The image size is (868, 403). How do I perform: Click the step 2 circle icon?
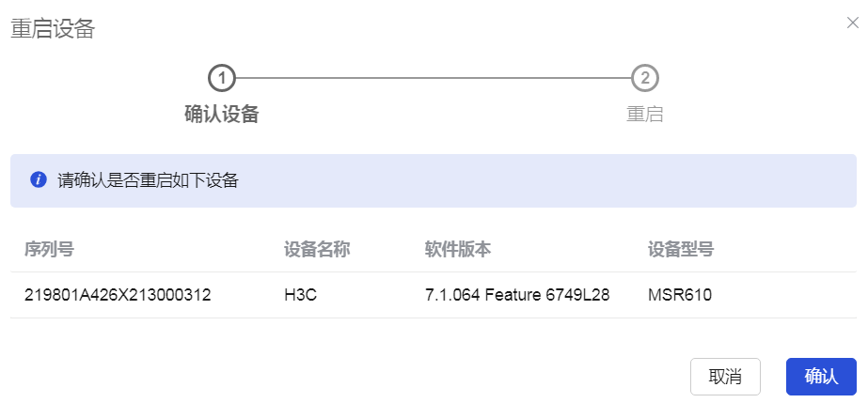pos(644,78)
